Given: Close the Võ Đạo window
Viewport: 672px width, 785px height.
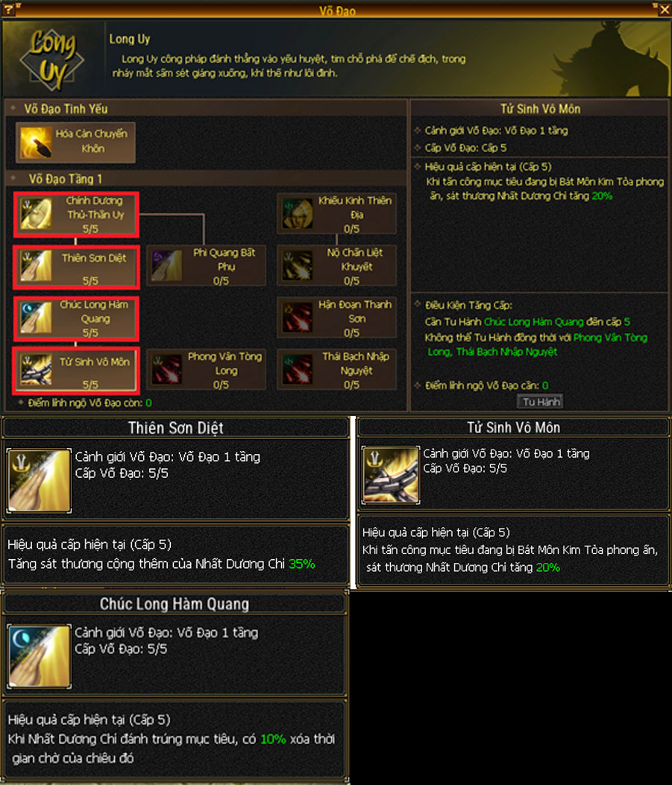Looking at the screenshot, I should click(664, 10).
